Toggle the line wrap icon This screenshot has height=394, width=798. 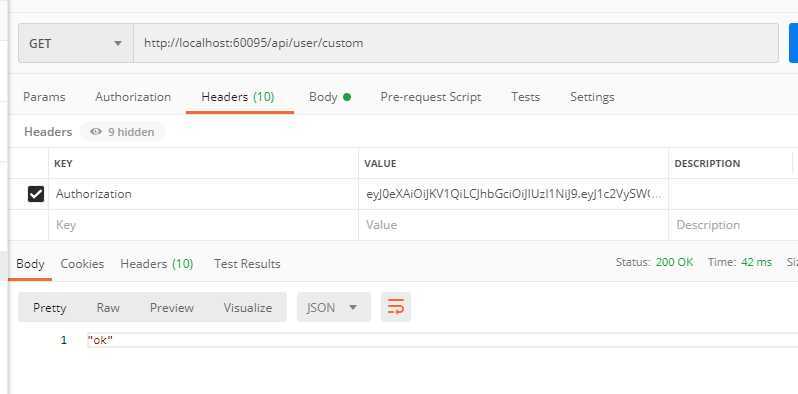click(395, 307)
